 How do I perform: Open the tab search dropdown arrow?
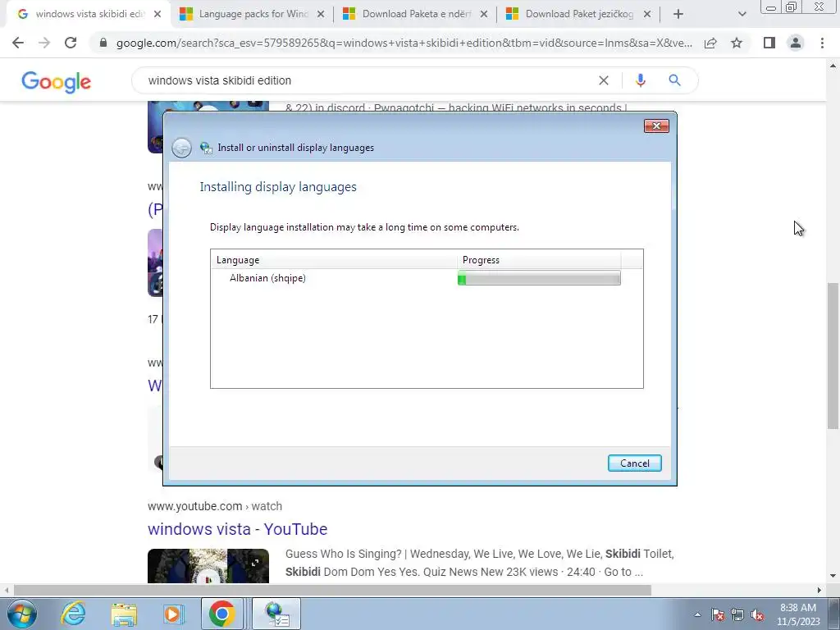pyautogui.click(x=742, y=15)
